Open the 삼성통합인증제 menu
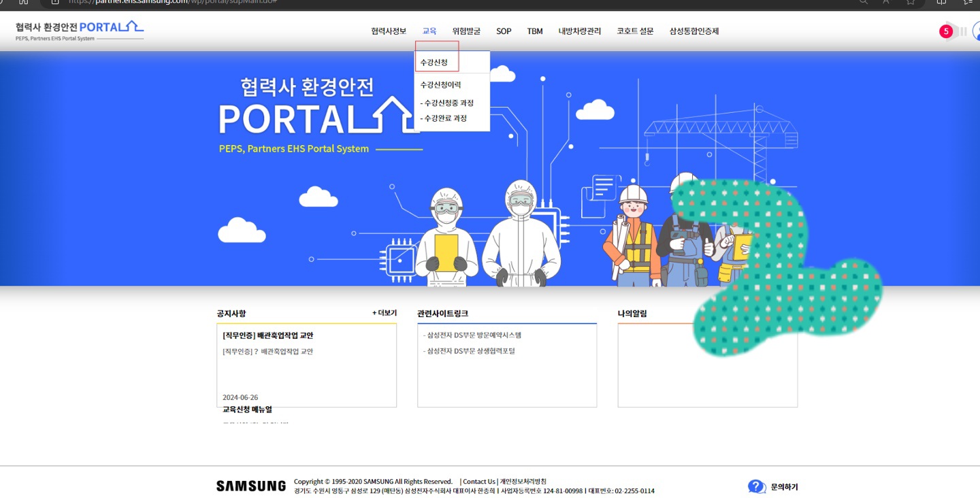This screenshot has width=980, height=498. [694, 31]
